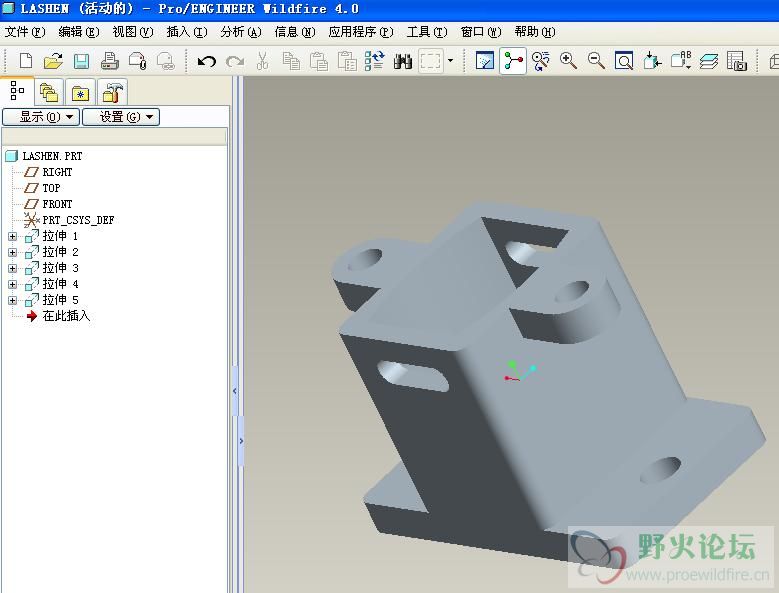Click the right arrow on the sash
The width and height of the screenshot is (779, 593).
click(241, 441)
